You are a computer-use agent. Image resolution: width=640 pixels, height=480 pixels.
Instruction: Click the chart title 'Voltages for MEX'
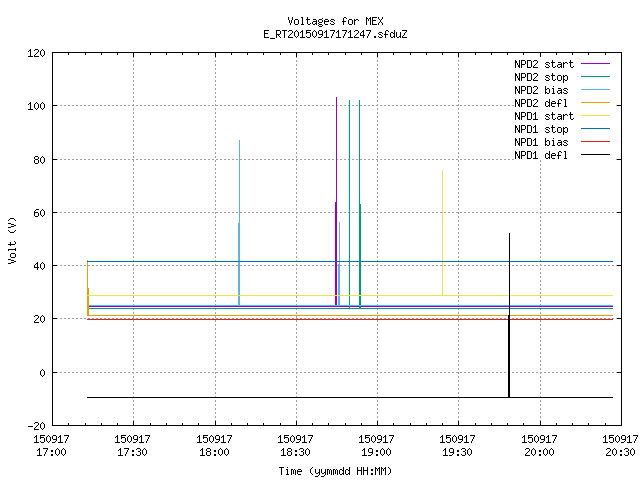pyautogui.click(x=335, y=21)
